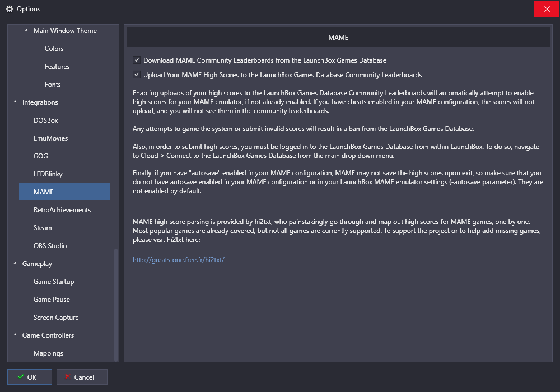This screenshot has width=560, height=392.
Task: Toggle Download MAME Community Leaderboards checkbox
Action: 137,60
